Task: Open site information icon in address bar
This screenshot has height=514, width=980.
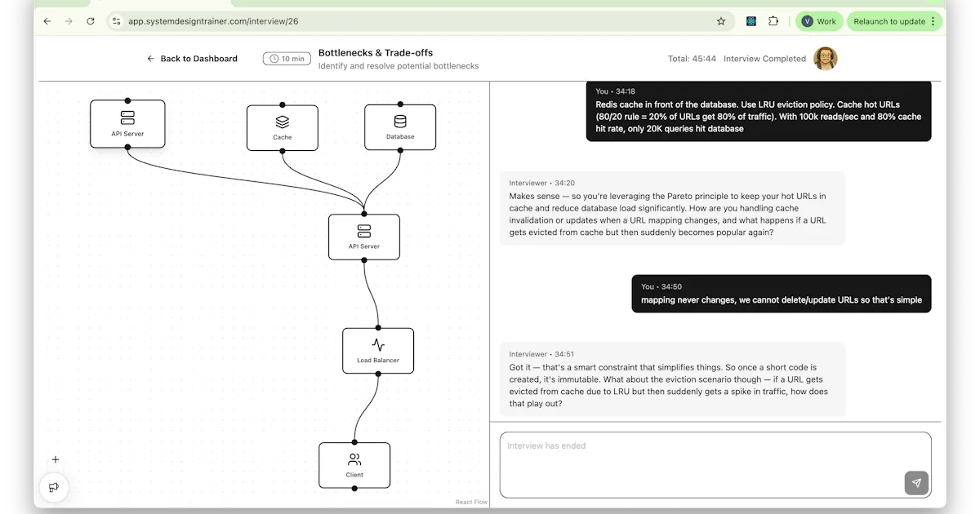Action: click(117, 21)
